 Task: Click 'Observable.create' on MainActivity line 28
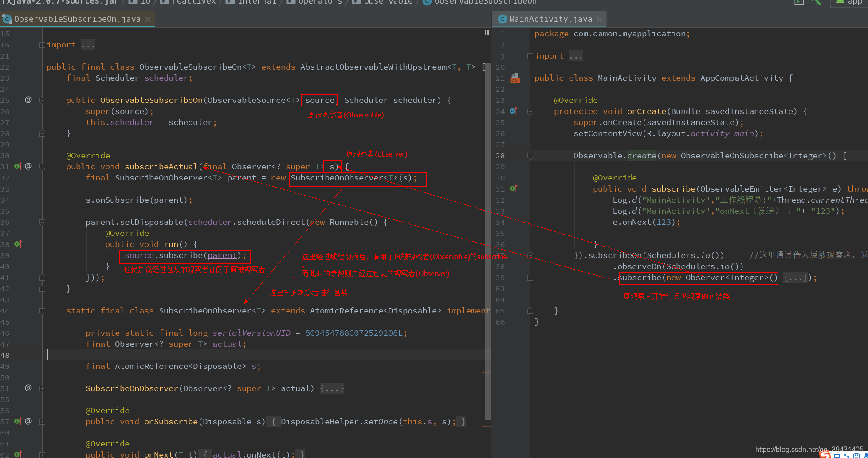click(x=615, y=156)
